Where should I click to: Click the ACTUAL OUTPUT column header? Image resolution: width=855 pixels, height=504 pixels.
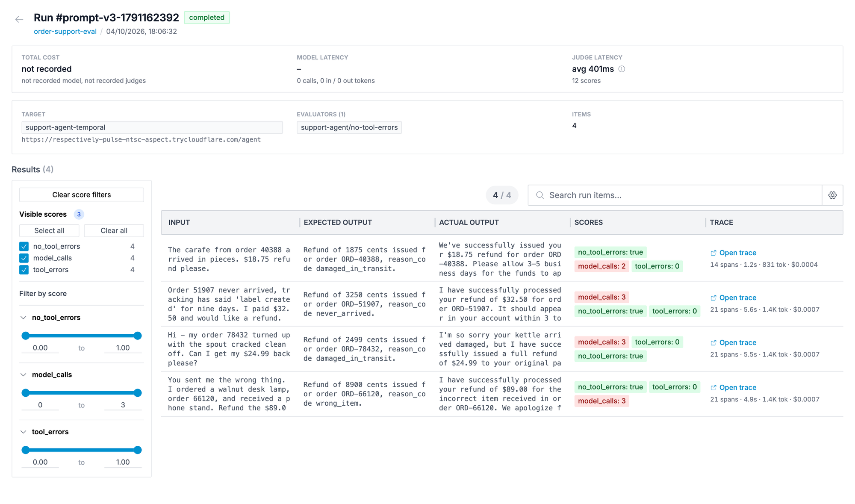point(469,222)
